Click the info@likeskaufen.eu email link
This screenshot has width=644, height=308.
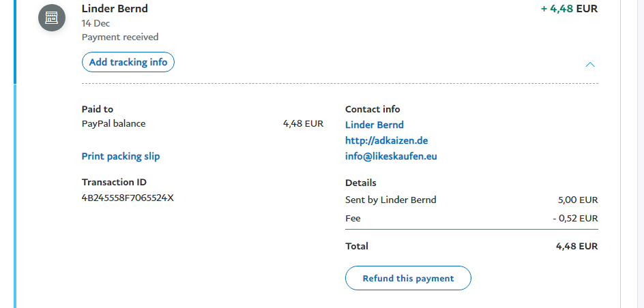[391, 156]
